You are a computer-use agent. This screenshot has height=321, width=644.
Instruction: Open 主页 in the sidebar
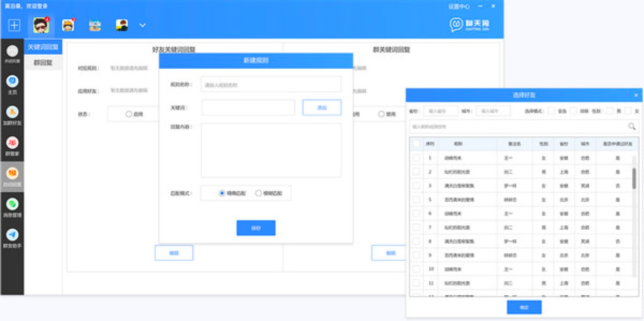12,84
